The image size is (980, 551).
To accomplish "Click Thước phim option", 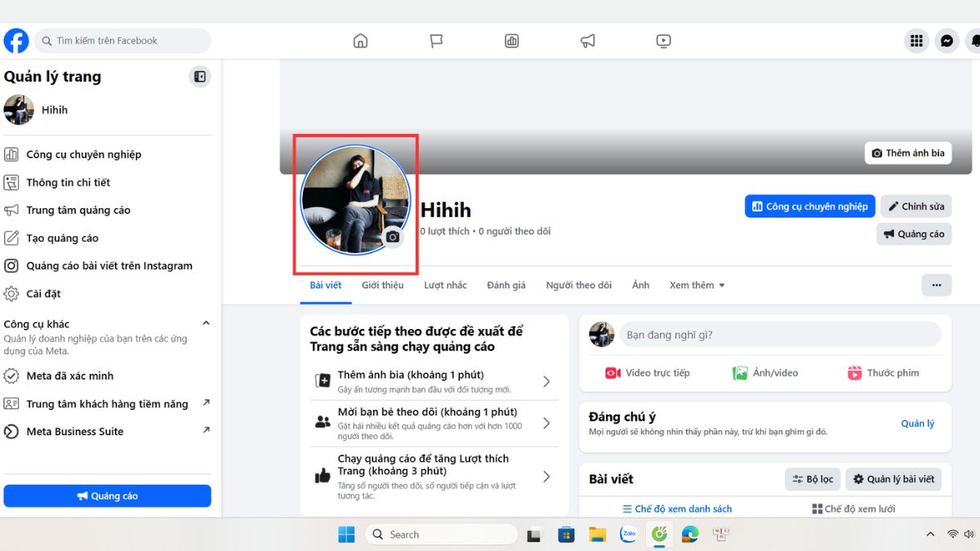I will click(883, 373).
